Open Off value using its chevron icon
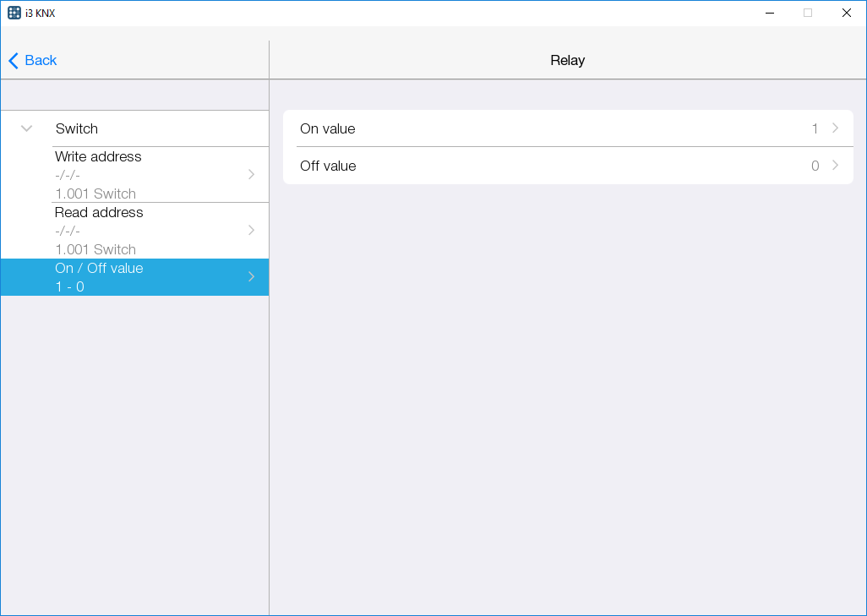Image resolution: width=867 pixels, height=616 pixels. (x=835, y=166)
